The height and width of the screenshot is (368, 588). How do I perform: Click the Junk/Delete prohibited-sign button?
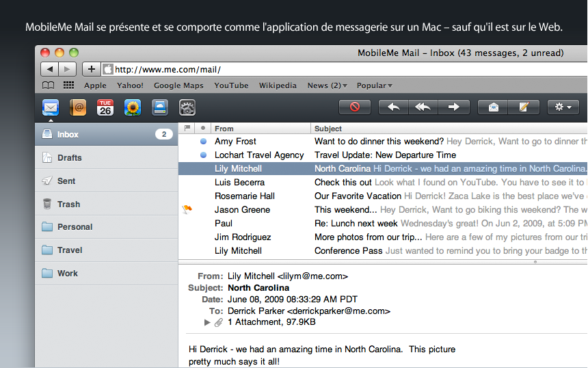[x=355, y=107]
